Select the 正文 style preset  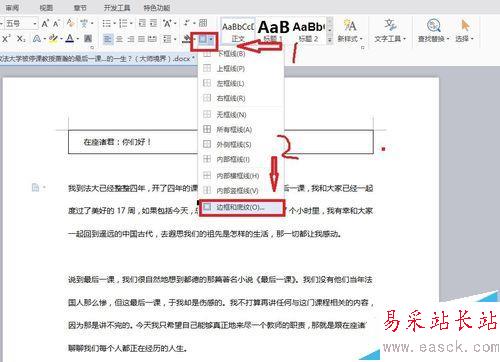pos(238,31)
